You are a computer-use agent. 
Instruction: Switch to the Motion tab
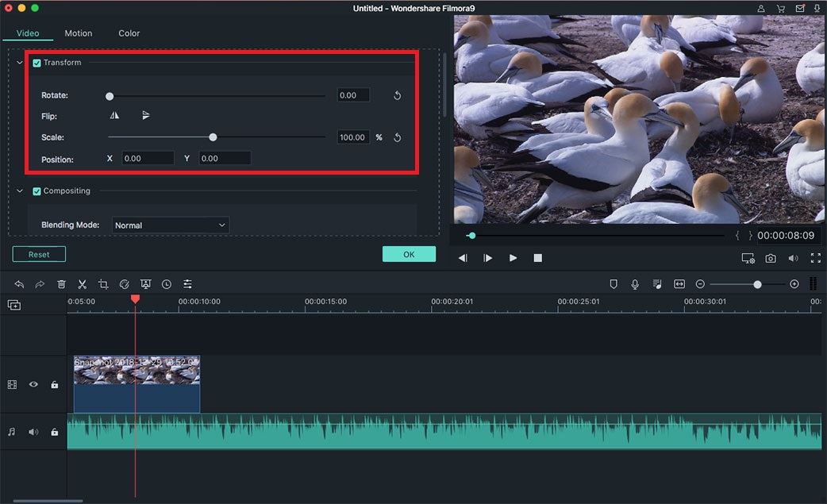pyautogui.click(x=79, y=33)
